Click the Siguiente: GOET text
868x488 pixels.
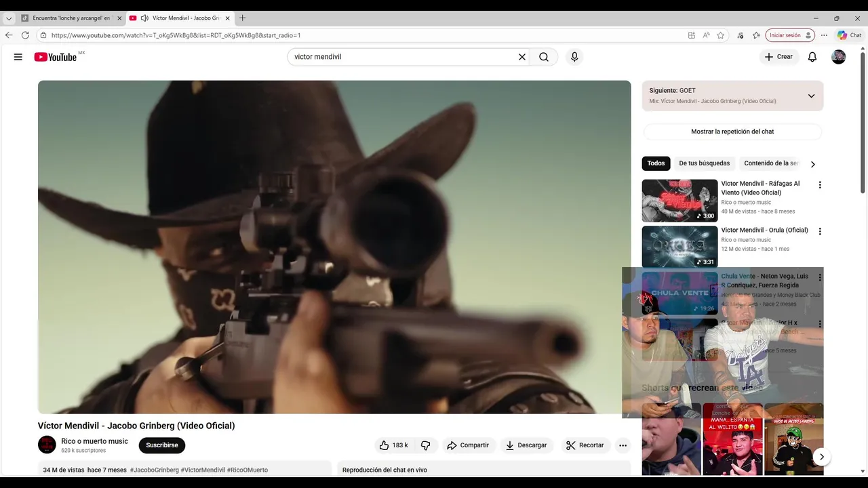click(x=672, y=90)
